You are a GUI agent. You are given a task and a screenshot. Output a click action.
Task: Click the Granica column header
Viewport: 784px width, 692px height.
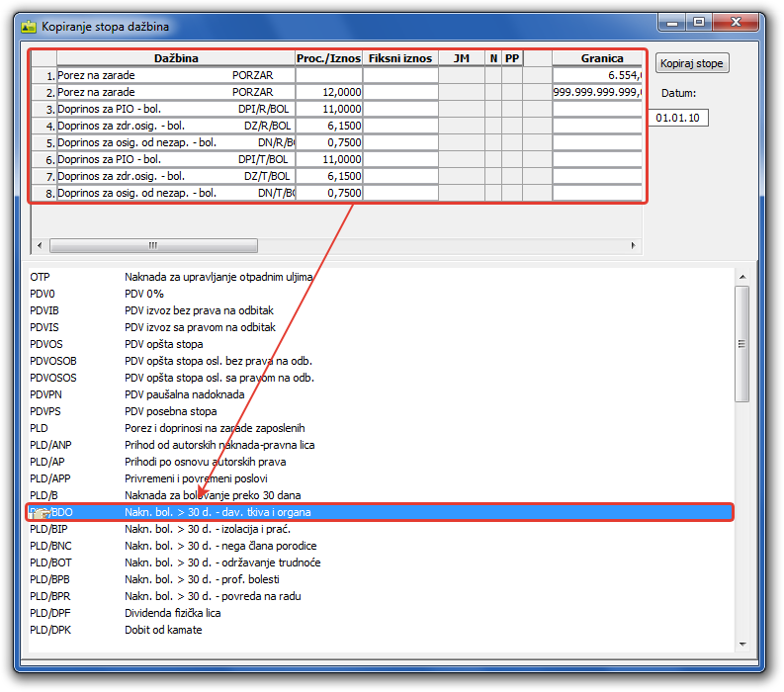pyautogui.click(x=596, y=58)
